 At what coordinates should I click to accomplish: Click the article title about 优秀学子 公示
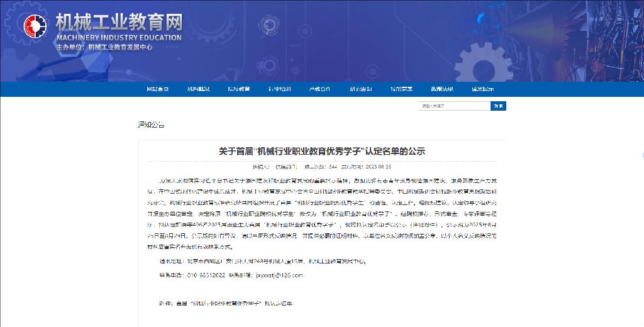tap(321, 151)
